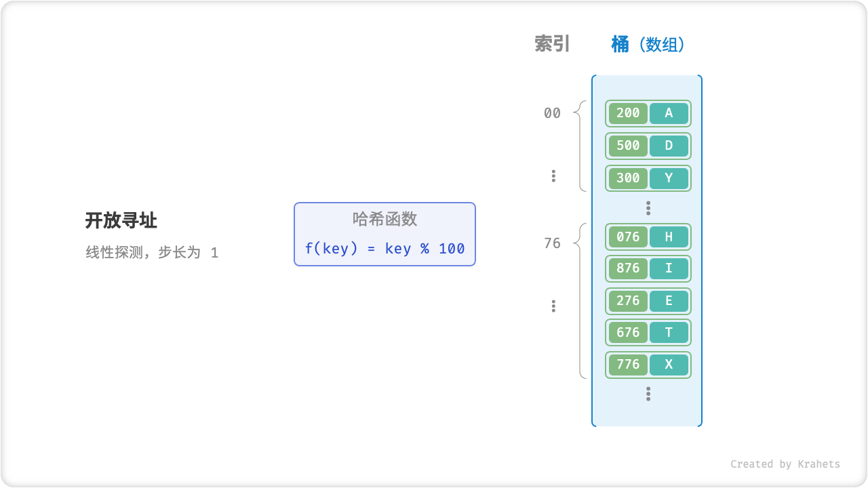This screenshot has height=488, width=868.
Task: Click the pair 276 E
Action: pos(648,300)
